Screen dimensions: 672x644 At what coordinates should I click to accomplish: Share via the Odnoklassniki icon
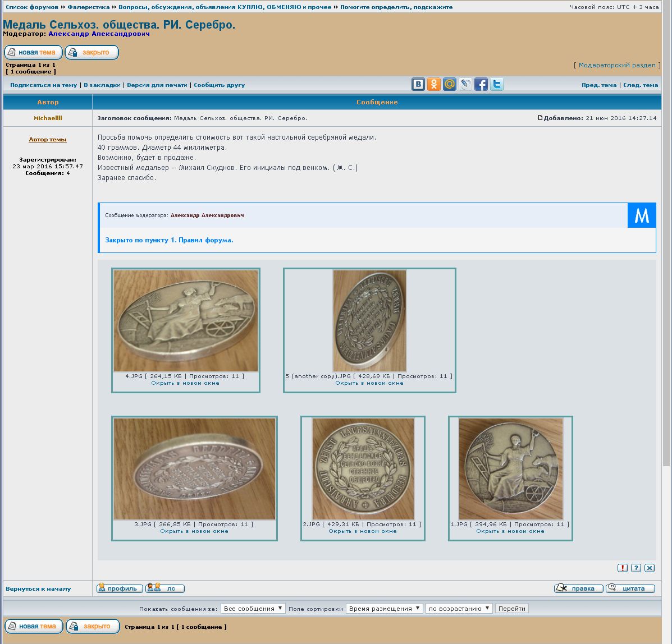[x=434, y=85]
